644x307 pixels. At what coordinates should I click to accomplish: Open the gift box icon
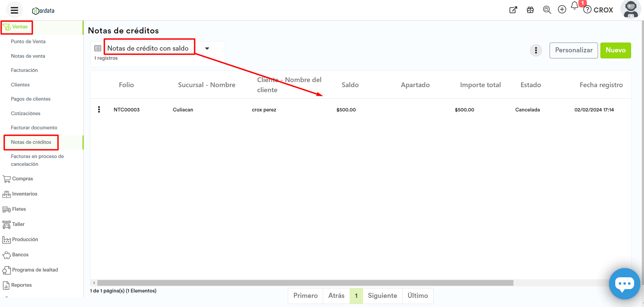[x=530, y=10]
